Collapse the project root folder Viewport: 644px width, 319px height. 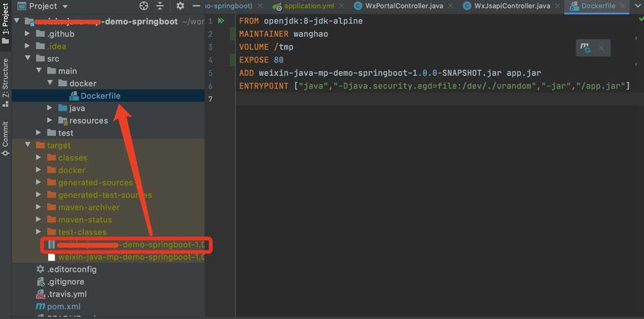(x=17, y=22)
